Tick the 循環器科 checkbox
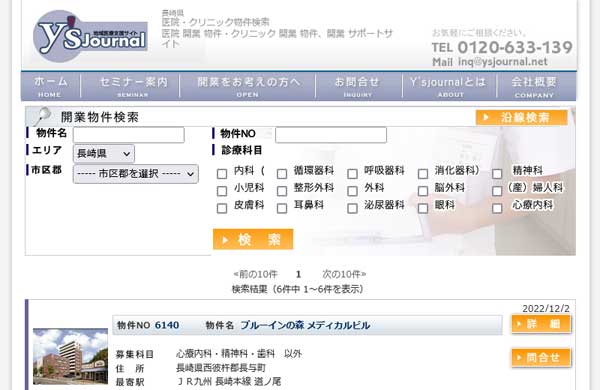The width and height of the screenshot is (600, 390). coord(282,174)
